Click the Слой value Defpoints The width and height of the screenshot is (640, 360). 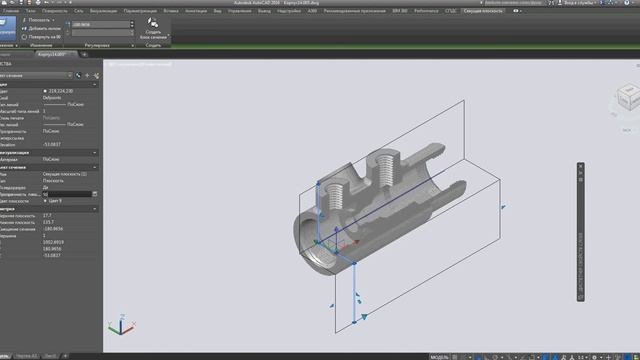pos(52,98)
